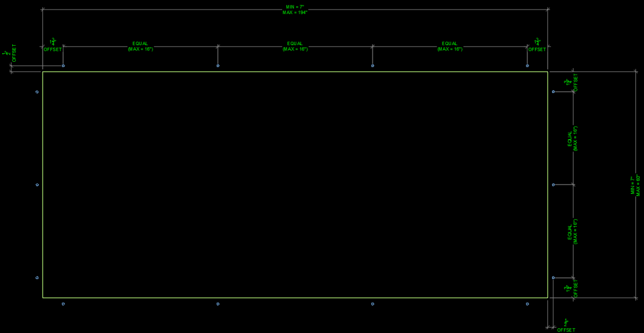The width and height of the screenshot is (644, 333).
Task: Click the rightmost horizontal EQUAL (MAX = 16") label
Action: tap(450, 46)
